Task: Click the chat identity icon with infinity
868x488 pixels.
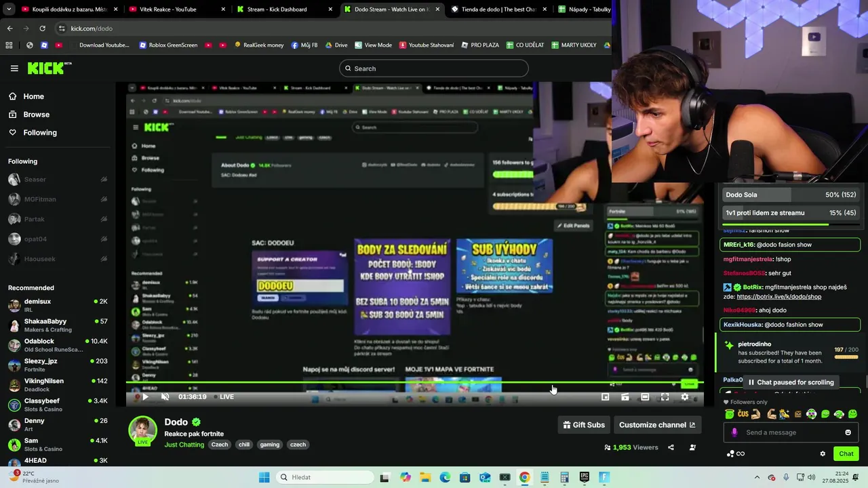Action: pyautogui.click(x=736, y=454)
